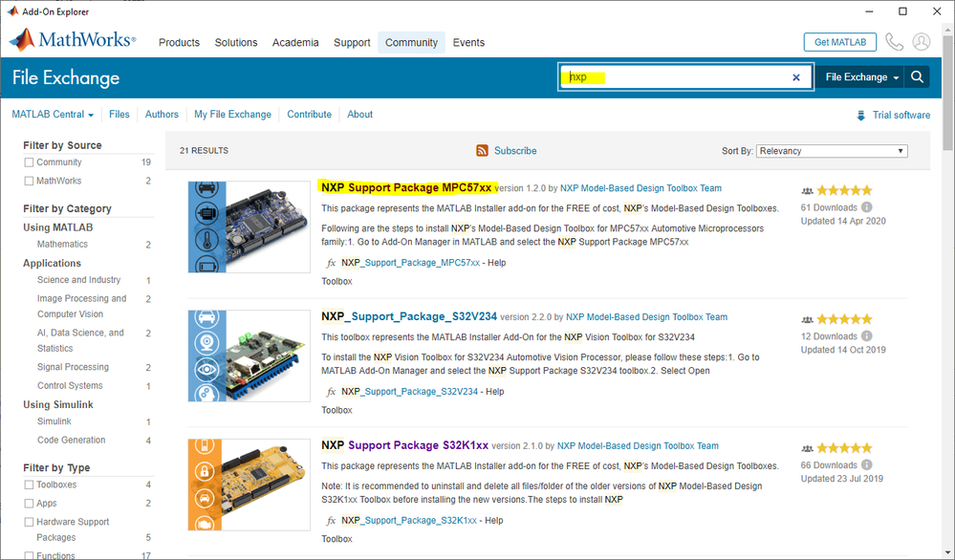Open the S32K1xx orange board thumbnail
This screenshot has height=560, width=955.
click(250, 485)
